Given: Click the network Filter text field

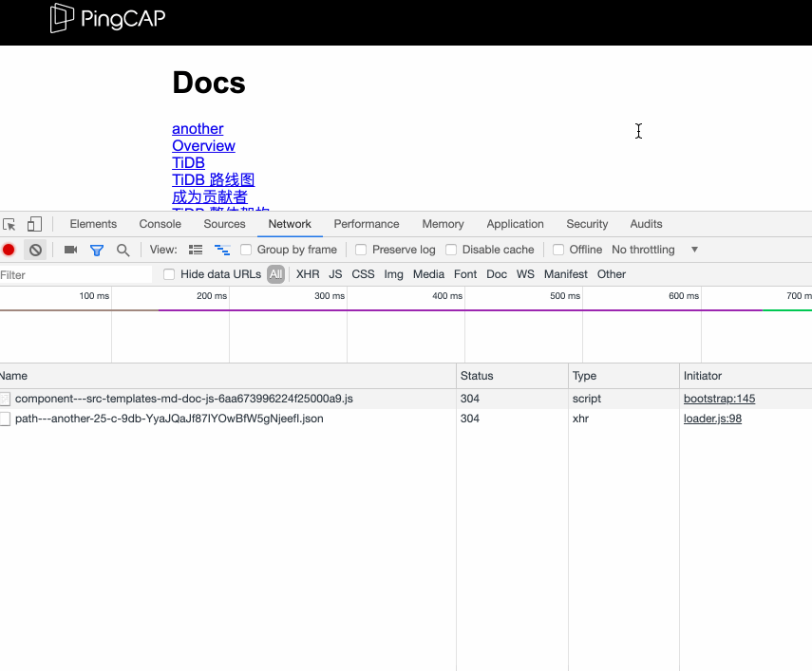Looking at the screenshot, I should (76, 274).
